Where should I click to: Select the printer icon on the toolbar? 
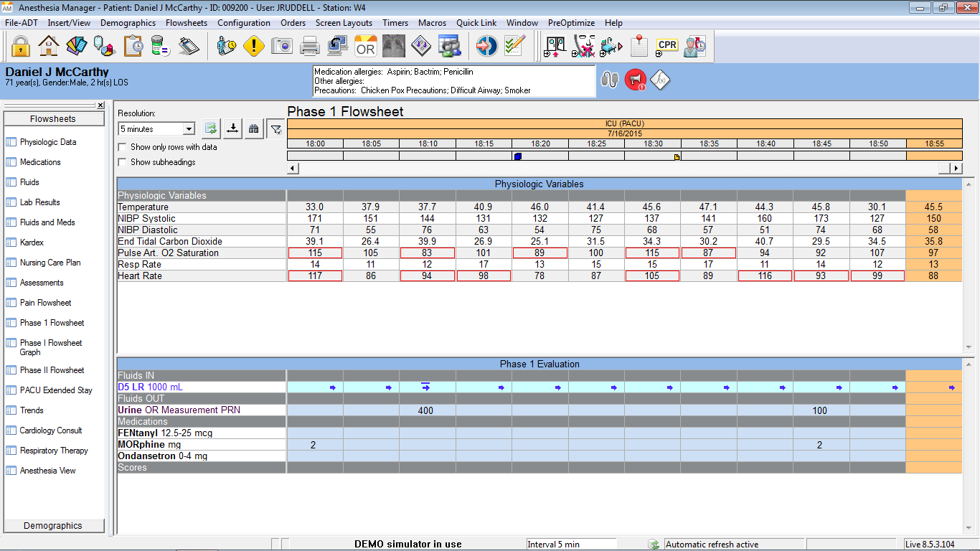coord(309,45)
